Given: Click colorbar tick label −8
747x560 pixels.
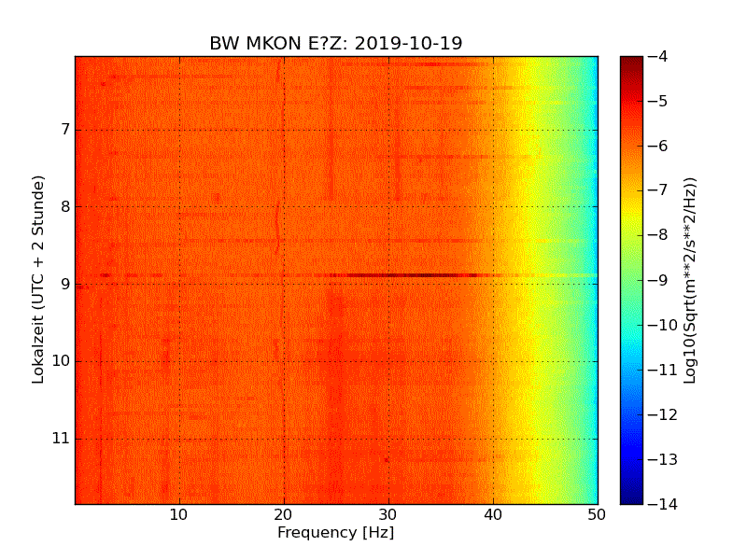Looking at the screenshot, I should pos(658,235).
